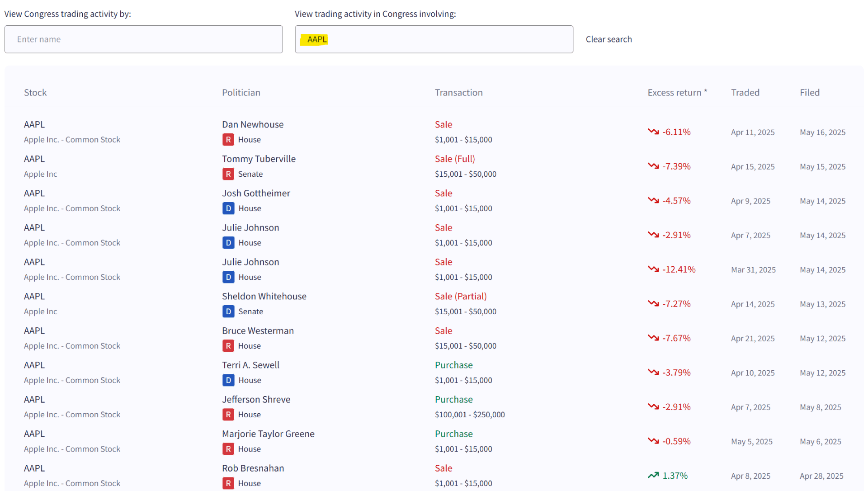Click the Excess return column header
Screen dimensions: 868x491
[677, 92]
